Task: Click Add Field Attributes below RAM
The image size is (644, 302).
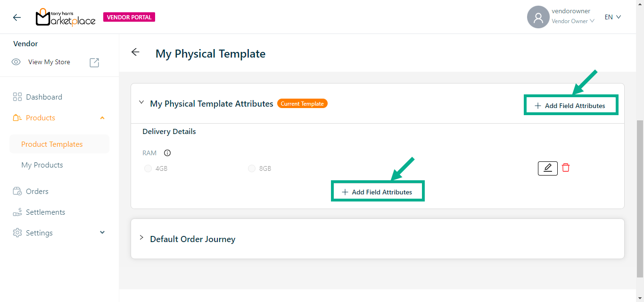Action: coord(377,192)
